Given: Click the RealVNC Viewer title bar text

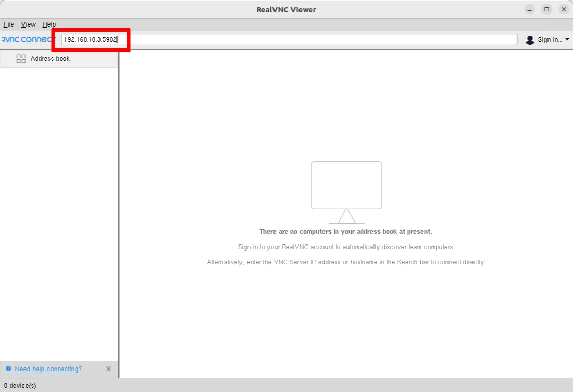Looking at the screenshot, I should [x=286, y=10].
